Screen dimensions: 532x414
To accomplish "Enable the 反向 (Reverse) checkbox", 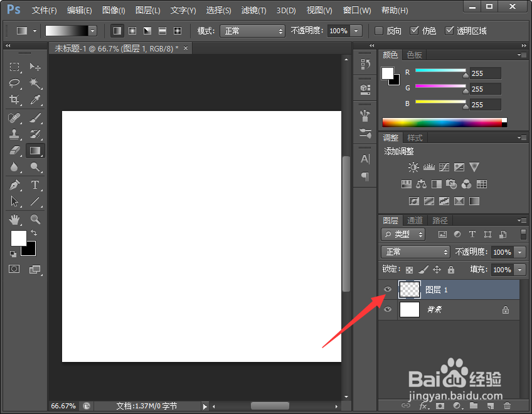I will (379, 31).
